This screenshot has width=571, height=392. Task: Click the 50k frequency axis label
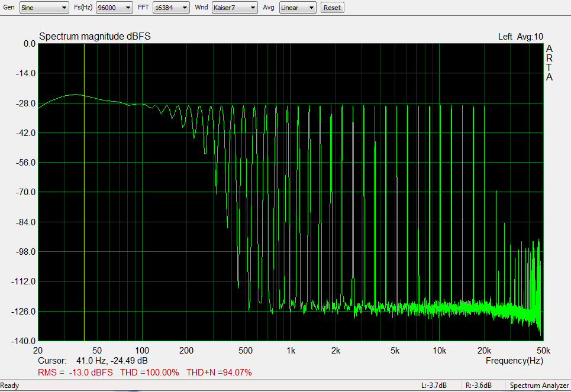(x=543, y=351)
